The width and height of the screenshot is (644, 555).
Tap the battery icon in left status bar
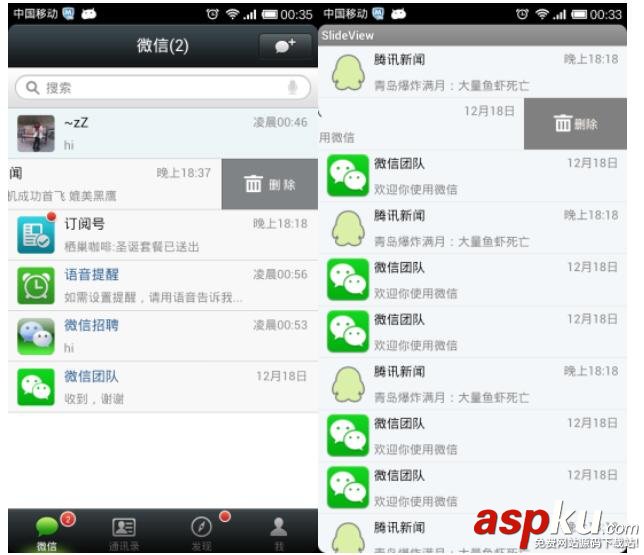click(270, 15)
